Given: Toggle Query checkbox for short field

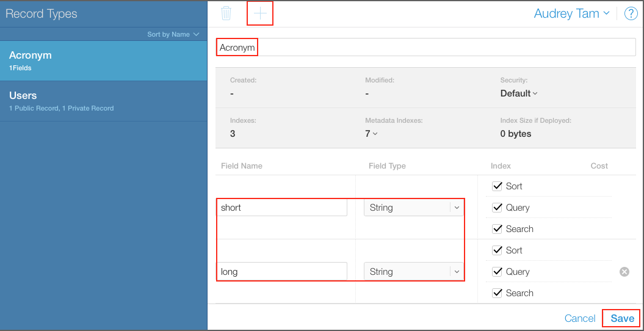Looking at the screenshot, I should [497, 208].
